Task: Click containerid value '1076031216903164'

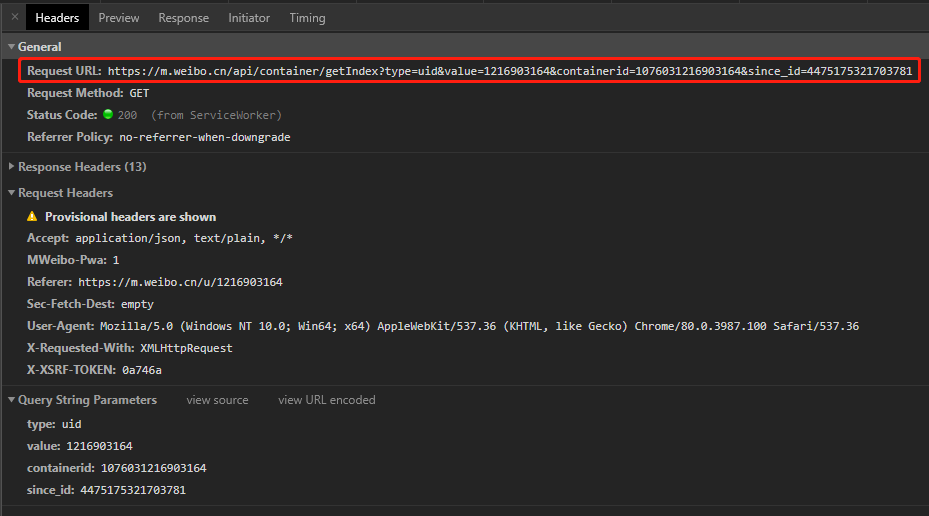Action: coord(153,468)
